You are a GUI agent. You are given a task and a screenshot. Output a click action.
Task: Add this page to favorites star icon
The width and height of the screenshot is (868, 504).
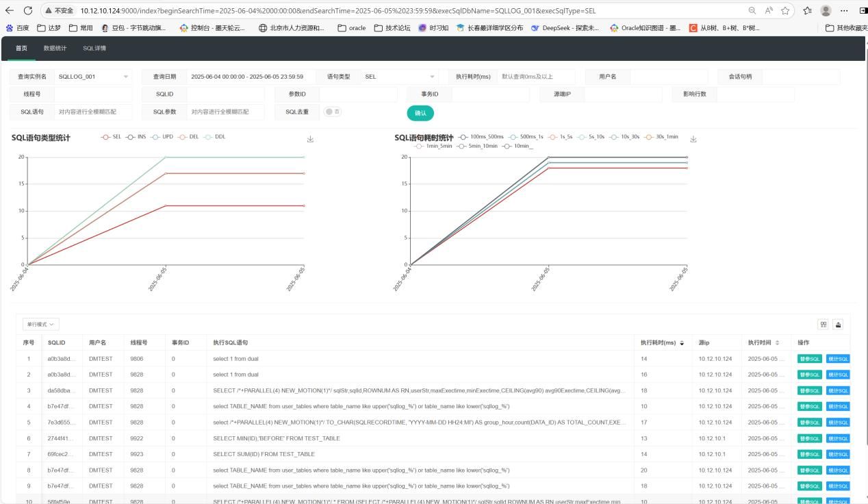pyautogui.click(x=785, y=10)
